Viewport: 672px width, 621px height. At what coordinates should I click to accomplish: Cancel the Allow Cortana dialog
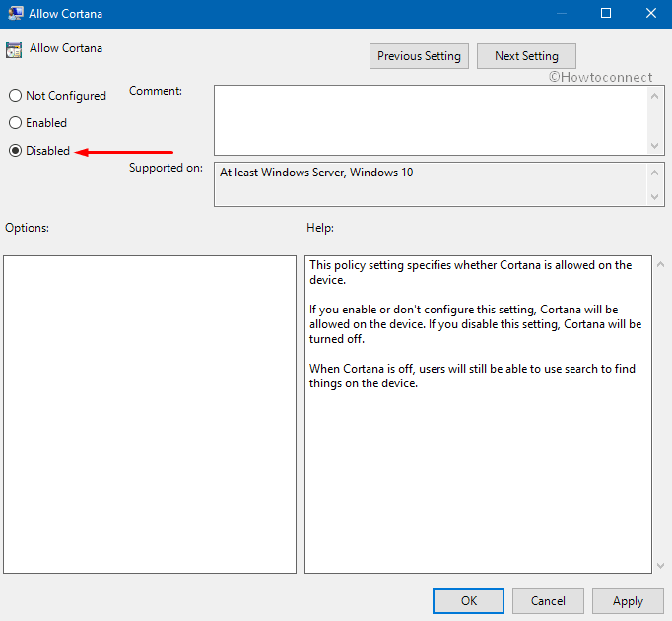click(548, 601)
